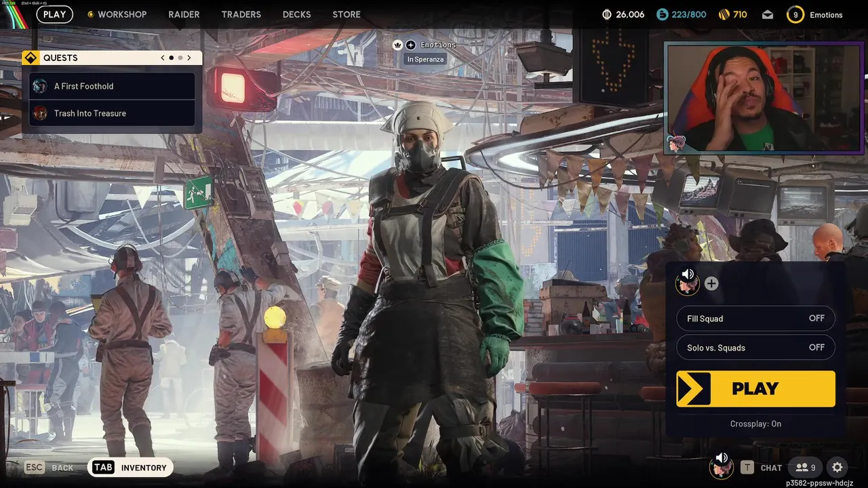Open the WORKSHOP tab
Viewport: 868px width, 488px height.
[122, 14]
